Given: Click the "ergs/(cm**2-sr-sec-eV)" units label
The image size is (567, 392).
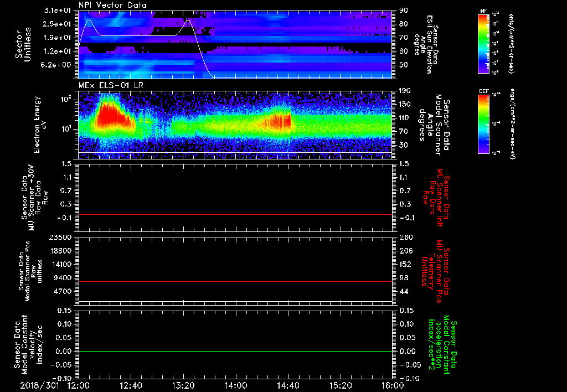Looking at the screenshot, I should 512,125.
